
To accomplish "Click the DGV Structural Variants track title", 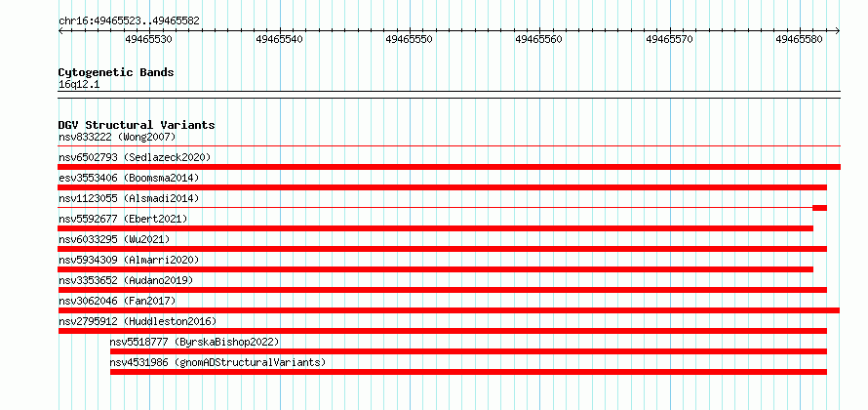I will tap(137, 125).
